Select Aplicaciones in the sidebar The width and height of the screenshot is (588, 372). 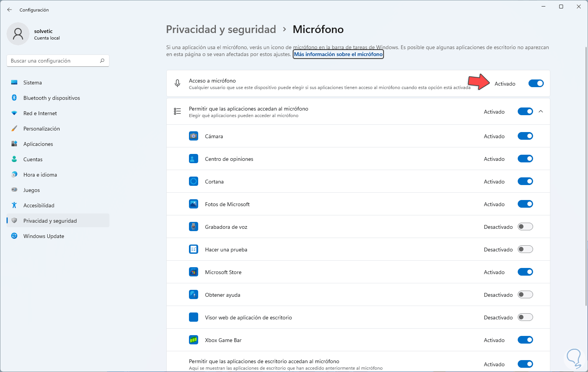[58, 144]
